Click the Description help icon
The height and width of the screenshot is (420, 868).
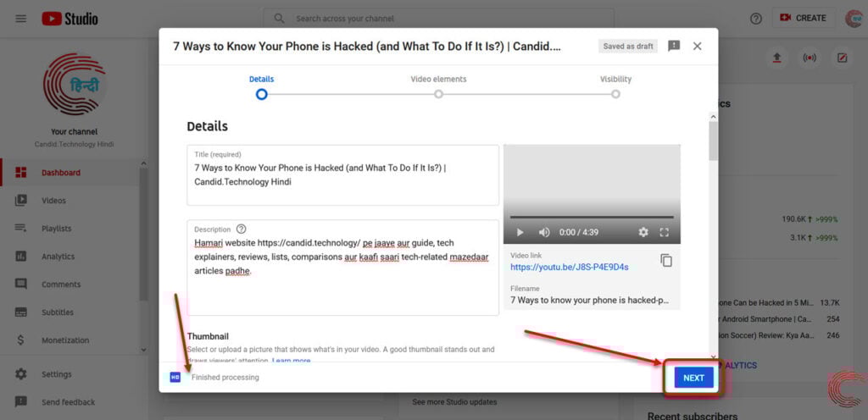[x=241, y=229]
